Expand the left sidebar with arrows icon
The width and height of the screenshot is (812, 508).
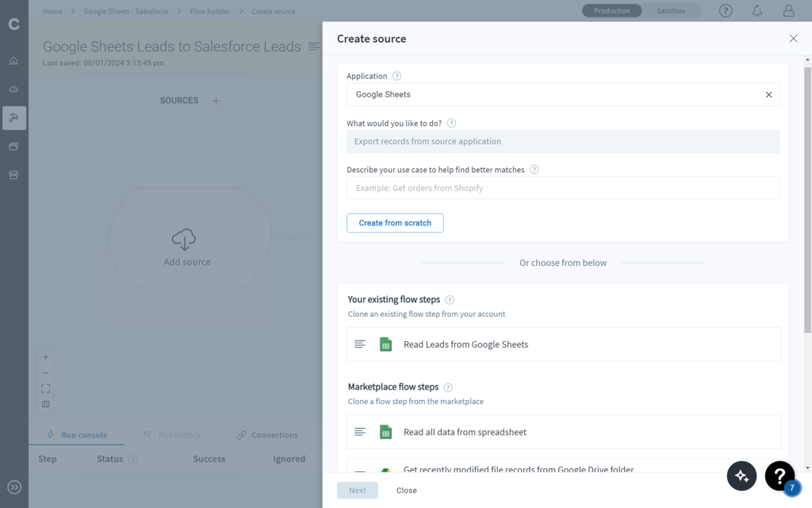click(x=13, y=487)
